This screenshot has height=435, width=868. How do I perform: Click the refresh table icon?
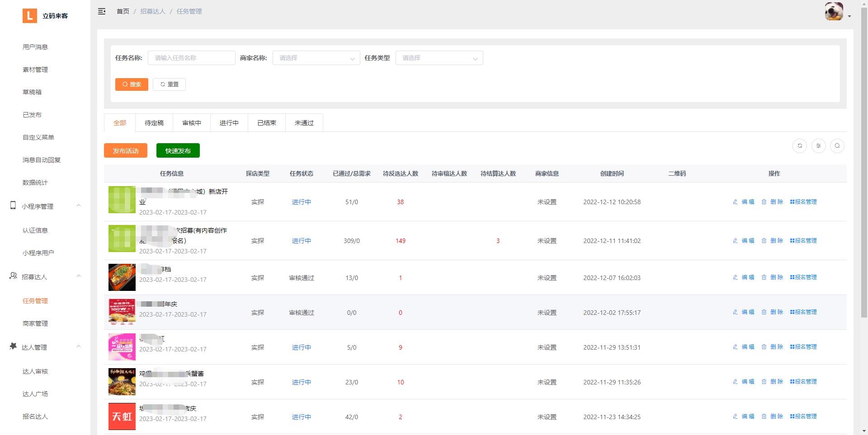pyautogui.click(x=800, y=146)
